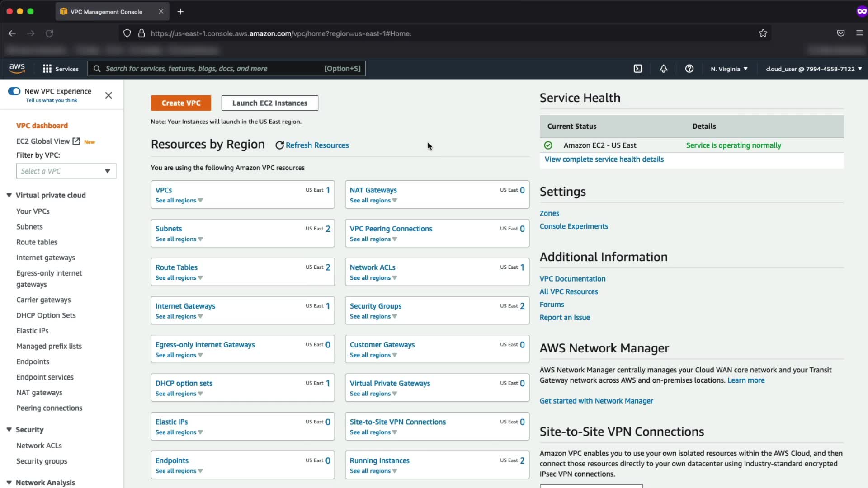Collapse the Virtual private cloud section

point(9,195)
